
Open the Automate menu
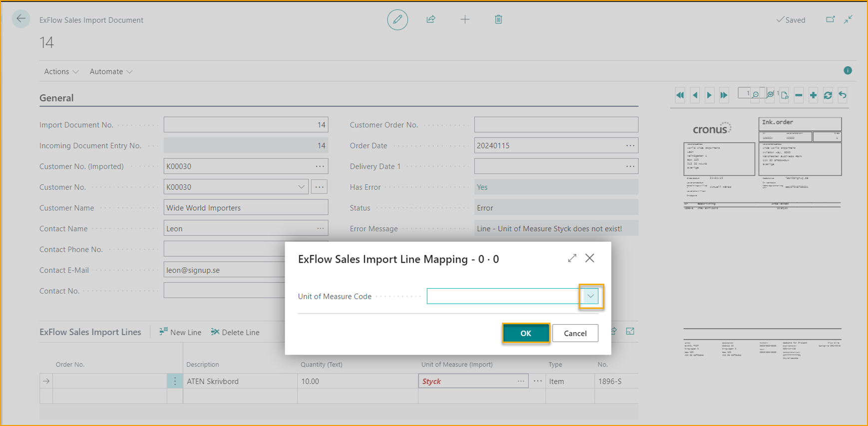pos(111,71)
